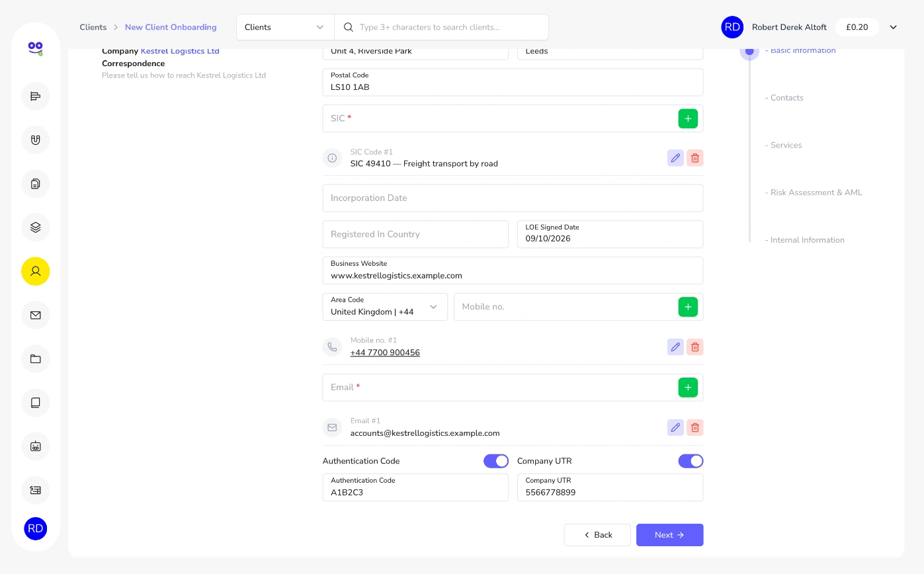
Task: Focus the client search field
Action: click(441, 27)
